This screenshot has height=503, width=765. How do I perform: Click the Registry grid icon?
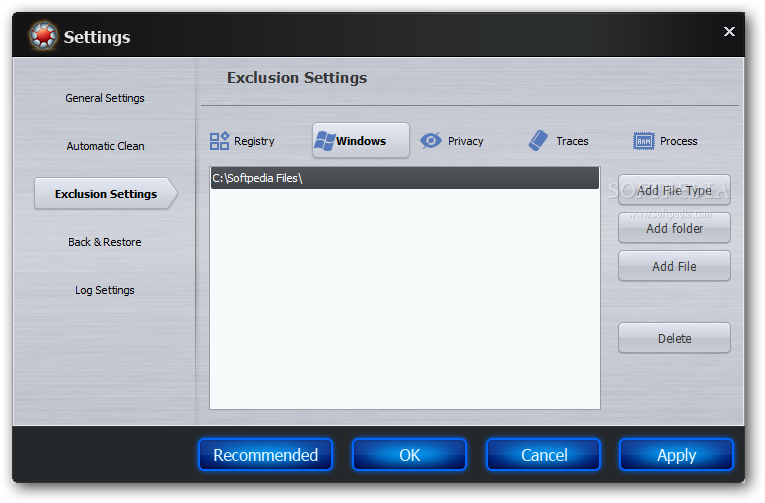pos(219,141)
